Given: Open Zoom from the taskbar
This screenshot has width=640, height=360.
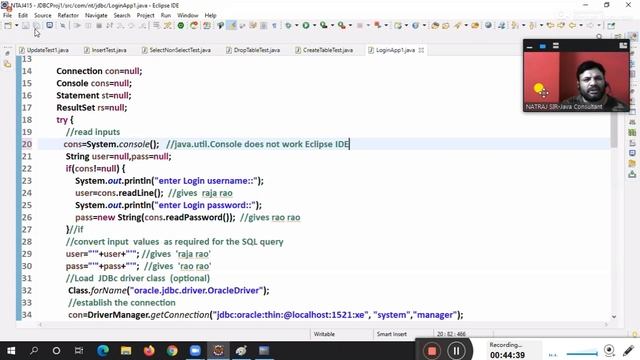Looking at the screenshot, I should pos(195,351).
